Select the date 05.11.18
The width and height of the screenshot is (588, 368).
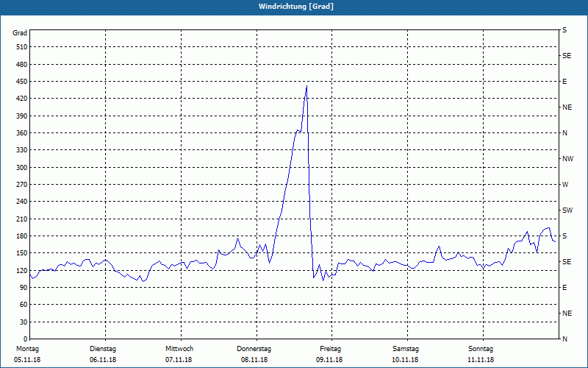pyautogui.click(x=27, y=360)
